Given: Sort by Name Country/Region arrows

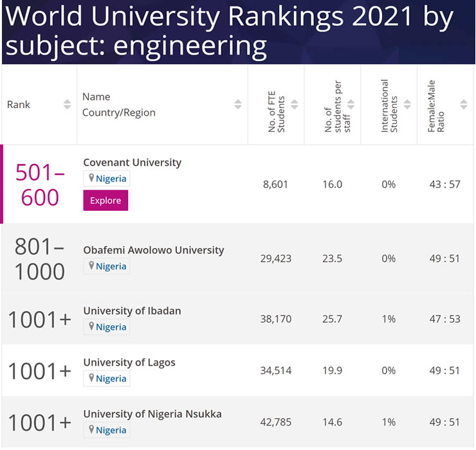Looking at the screenshot, I should [238, 104].
